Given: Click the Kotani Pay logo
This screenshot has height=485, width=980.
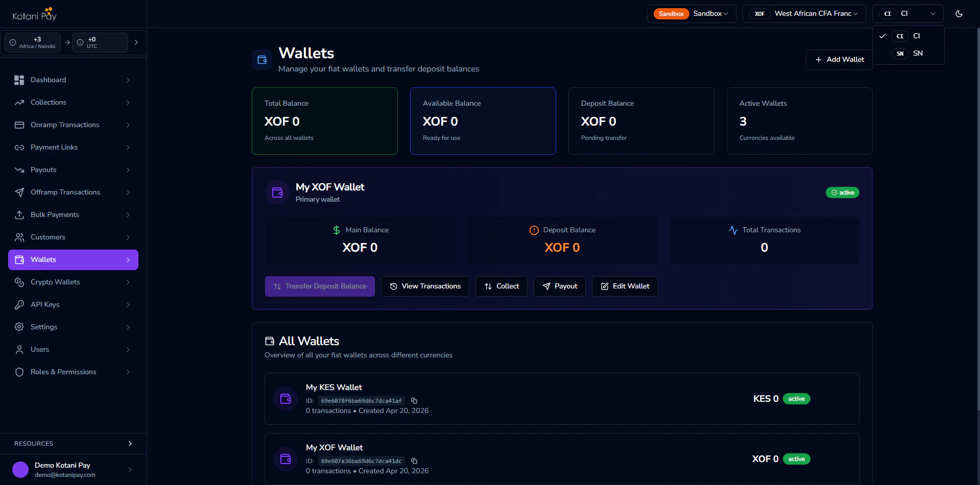Looking at the screenshot, I should tap(34, 14).
